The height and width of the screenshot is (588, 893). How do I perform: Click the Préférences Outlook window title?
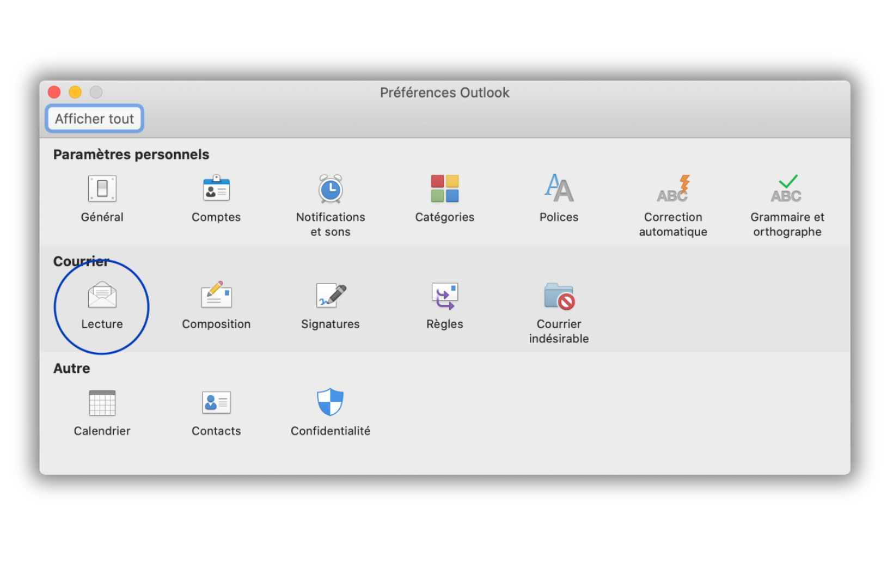(444, 93)
